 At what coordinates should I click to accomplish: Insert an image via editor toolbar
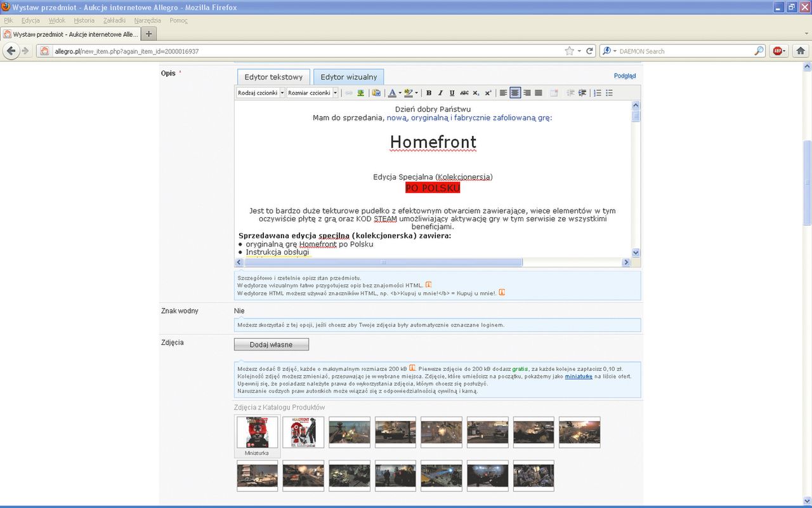[x=360, y=93]
